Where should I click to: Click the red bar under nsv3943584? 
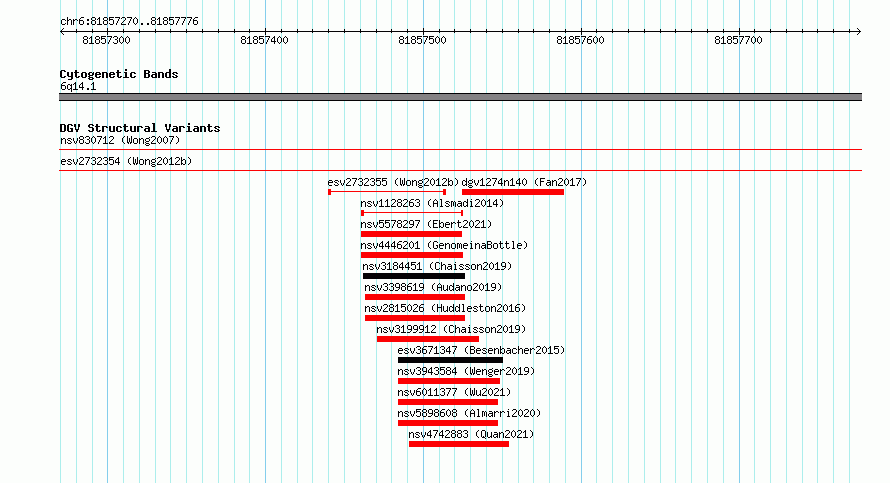(x=449, y=381)
